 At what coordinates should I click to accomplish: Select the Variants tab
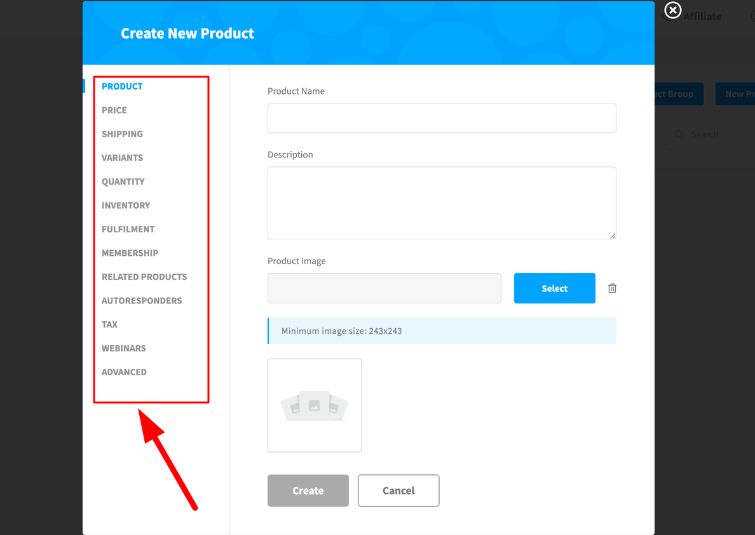point(122,158)
